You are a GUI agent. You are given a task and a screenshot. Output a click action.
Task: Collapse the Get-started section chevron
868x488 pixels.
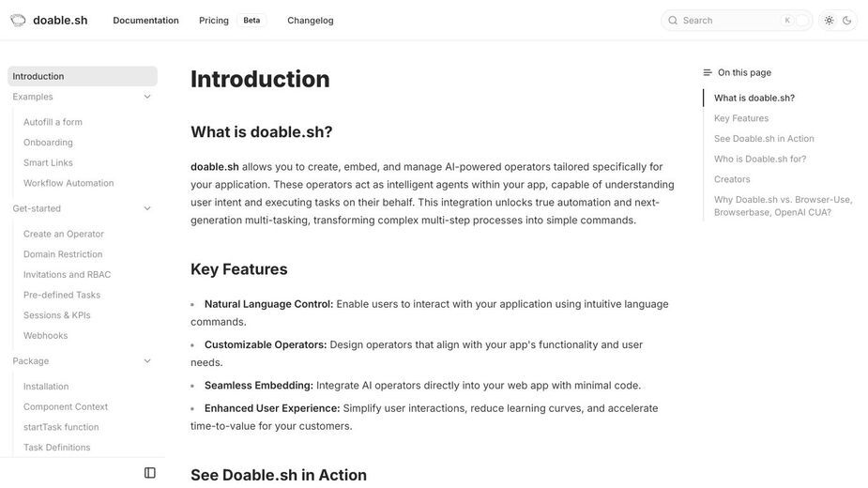(147, 208)
